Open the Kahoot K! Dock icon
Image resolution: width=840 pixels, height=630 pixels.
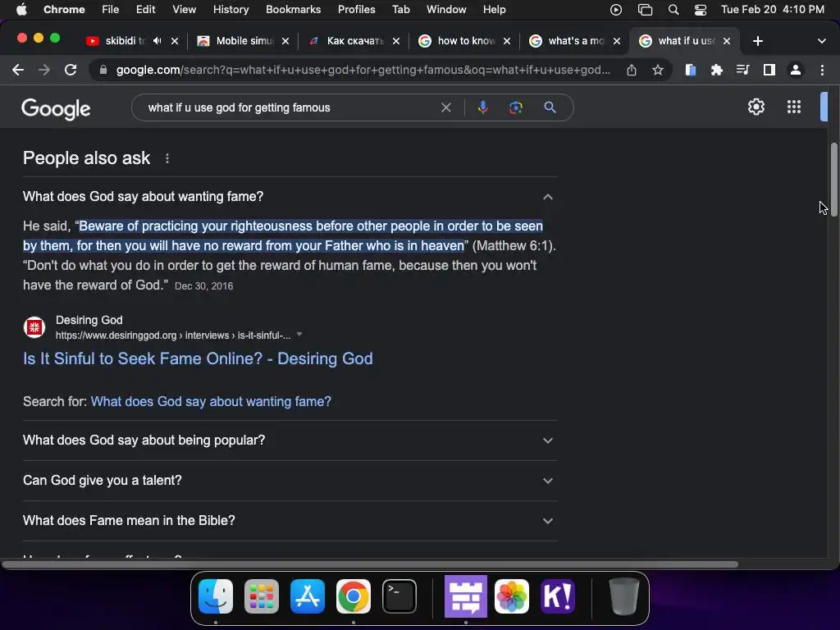click(558, 596)
